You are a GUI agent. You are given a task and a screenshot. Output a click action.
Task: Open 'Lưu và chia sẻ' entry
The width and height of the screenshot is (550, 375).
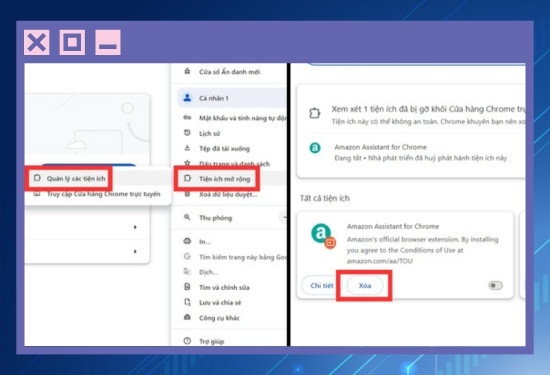click(x=220, y=302)
